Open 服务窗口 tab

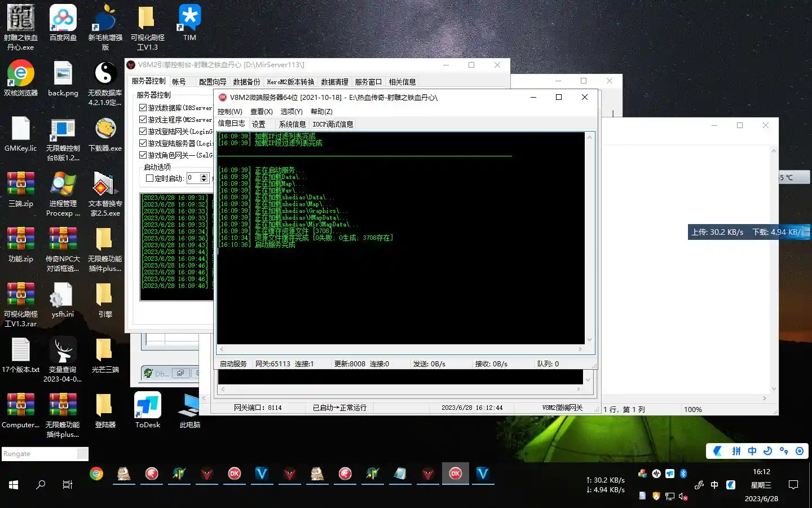(x=368, y=82)
